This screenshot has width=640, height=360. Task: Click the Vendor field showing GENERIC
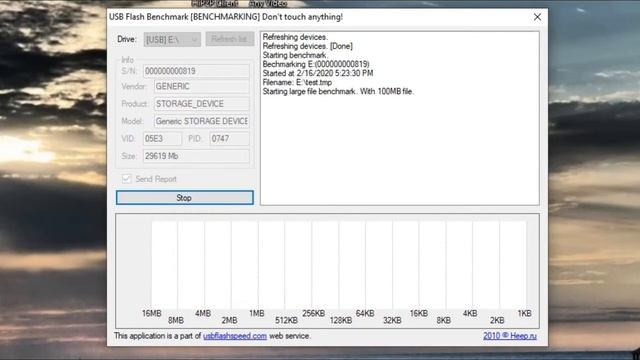[x=202, y=87]
